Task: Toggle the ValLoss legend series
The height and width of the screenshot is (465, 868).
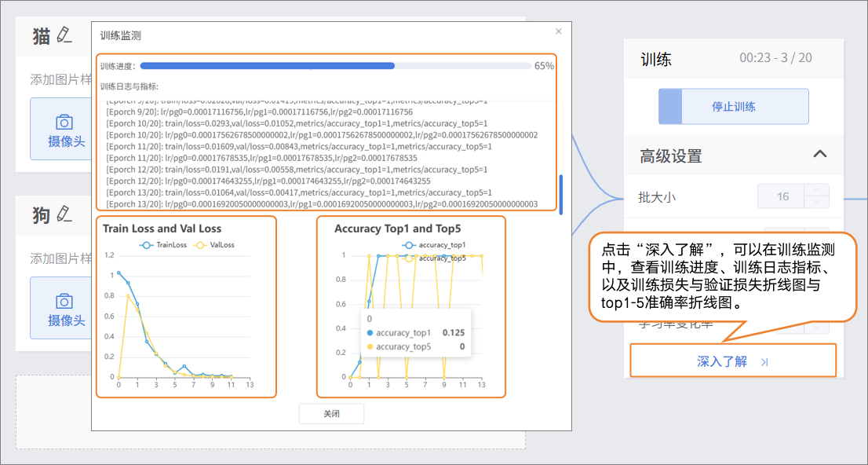Action: (x=216, y=244)
